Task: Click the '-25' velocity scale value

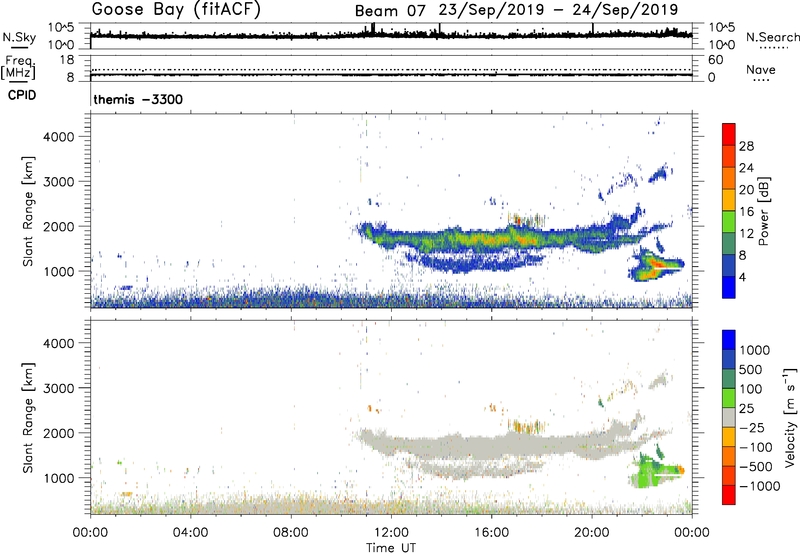Action: (752, 427)
